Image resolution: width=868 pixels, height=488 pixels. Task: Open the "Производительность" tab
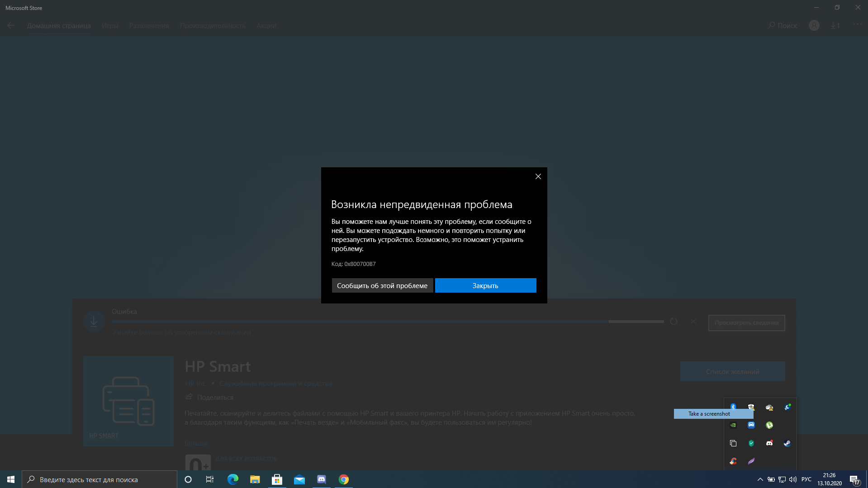point(213,26)
